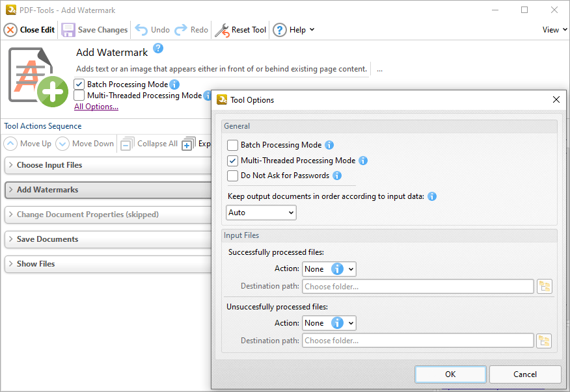Minimize the PDF-Tools window

pyautogui.click(x=495, y=10)
